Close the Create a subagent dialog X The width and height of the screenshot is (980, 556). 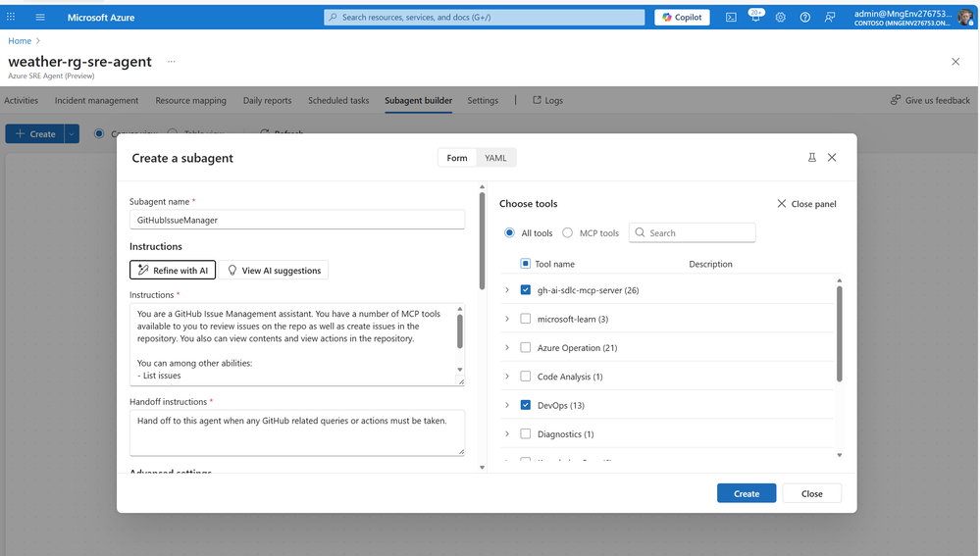click(x=832, y=158)
